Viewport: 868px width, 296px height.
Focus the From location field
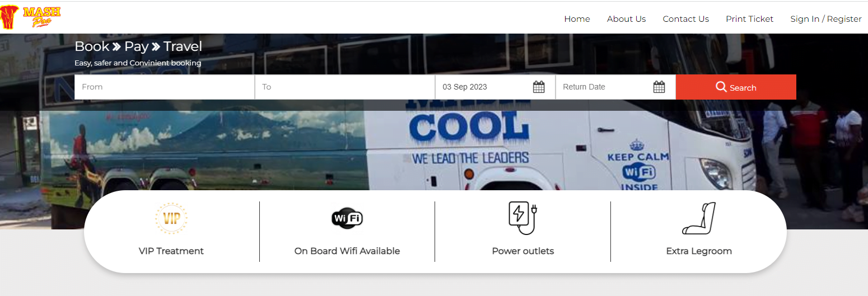(165, 87)
